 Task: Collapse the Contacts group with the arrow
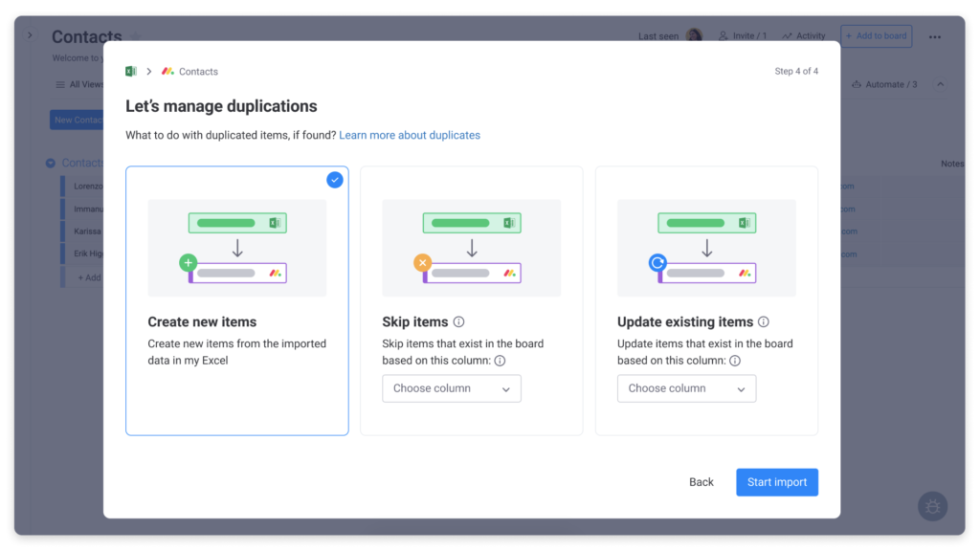pos(51,164)
